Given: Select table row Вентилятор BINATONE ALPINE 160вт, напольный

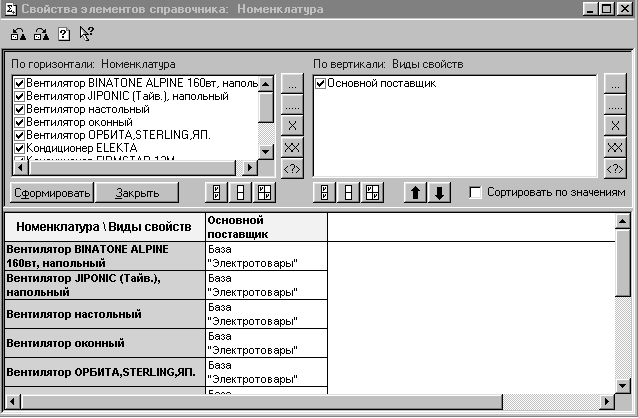Looking at the screenshot, I should pos(105,256).
